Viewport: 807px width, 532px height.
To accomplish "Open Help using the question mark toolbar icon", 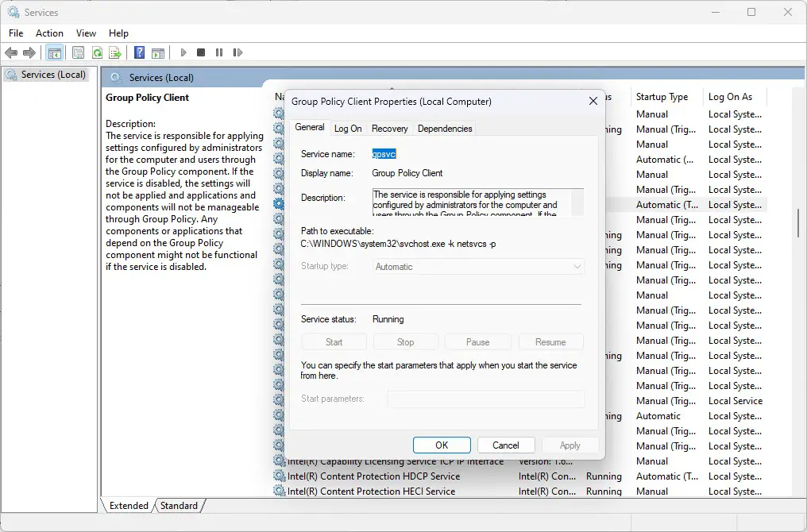I will tap(140, 52).
